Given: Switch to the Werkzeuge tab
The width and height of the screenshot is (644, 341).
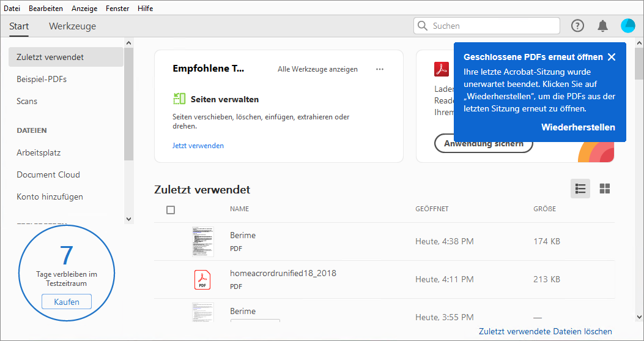Looking at the screenshot, I should click(x=72, y=26).
